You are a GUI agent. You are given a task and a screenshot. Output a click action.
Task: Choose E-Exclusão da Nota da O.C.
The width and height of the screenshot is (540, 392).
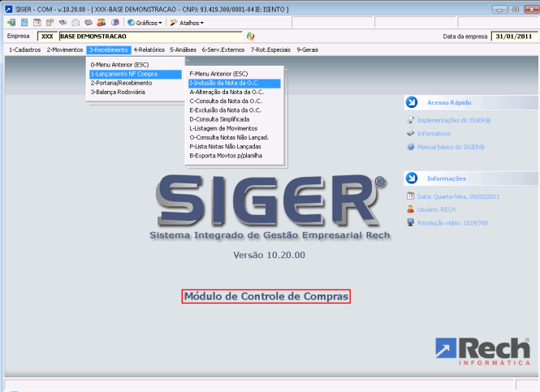click(x=235, y=110)
